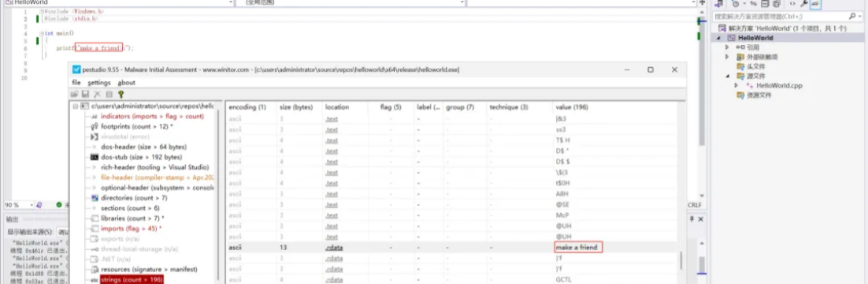Select file-header (compiler-stamp) node
This screenshot has width=868, height=284.
point(158,177)
